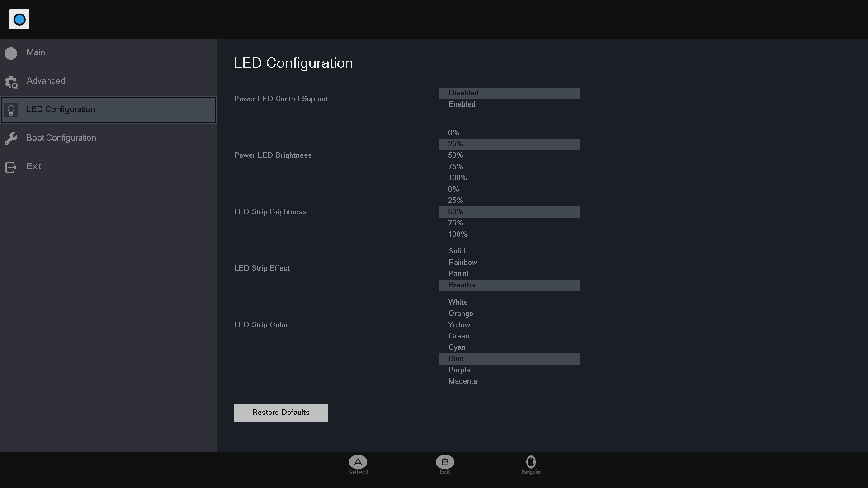Click the LED Configuration lightbulb icon
This screenshot has width=868, height=488.
(11, 110)
